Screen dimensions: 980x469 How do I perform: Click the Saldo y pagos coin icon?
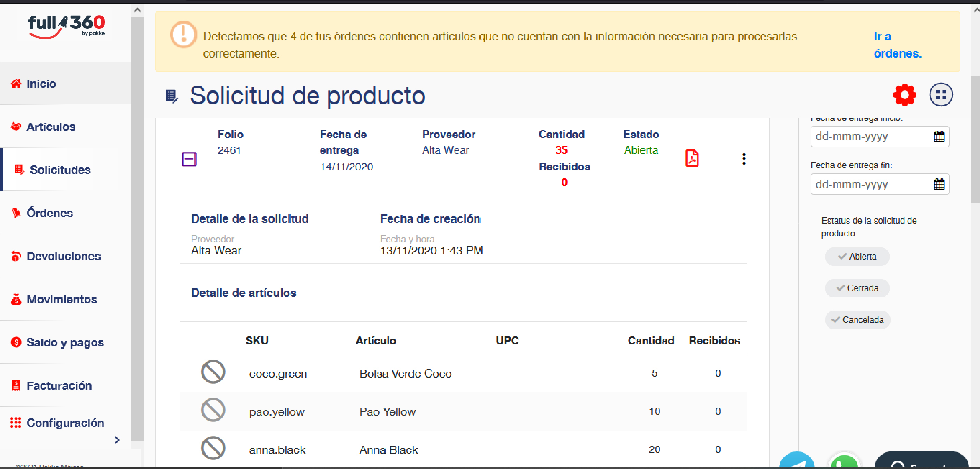(16, 342)
